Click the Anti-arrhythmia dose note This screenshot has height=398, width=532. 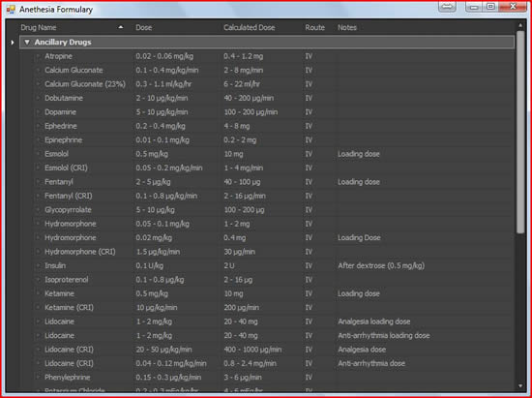click(x=371, y=363)
